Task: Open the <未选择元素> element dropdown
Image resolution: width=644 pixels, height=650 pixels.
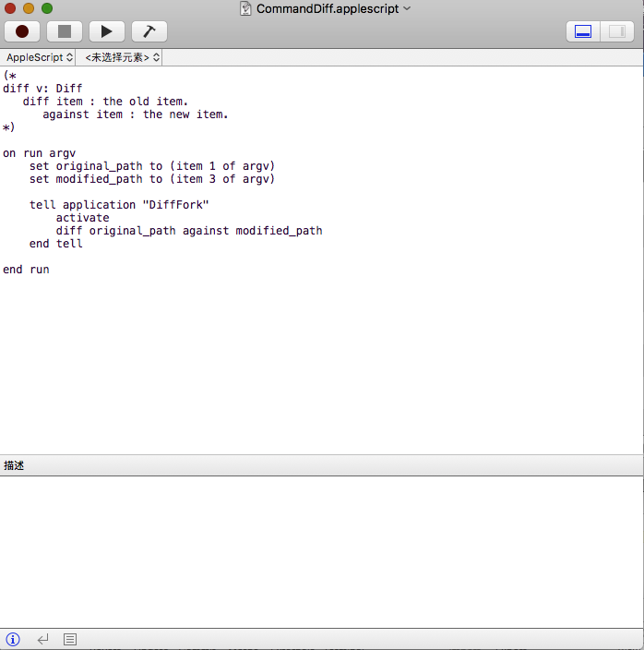Action: 122,57
